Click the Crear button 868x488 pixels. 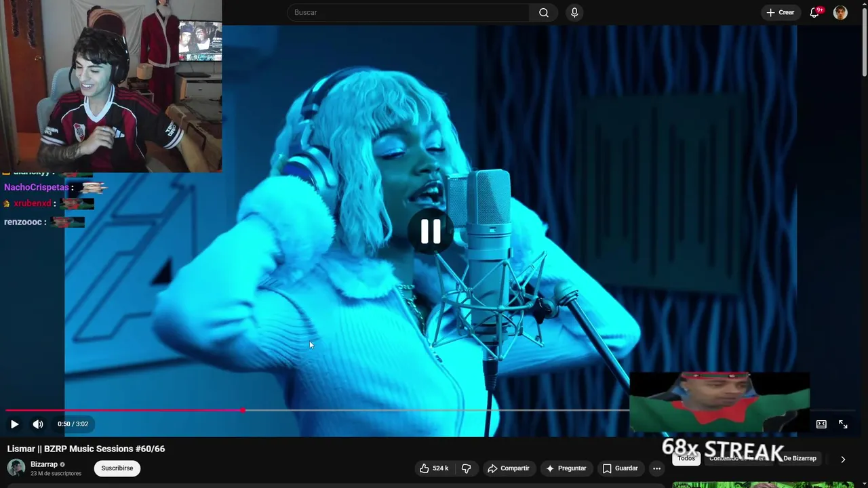click(x=781, y=12)
